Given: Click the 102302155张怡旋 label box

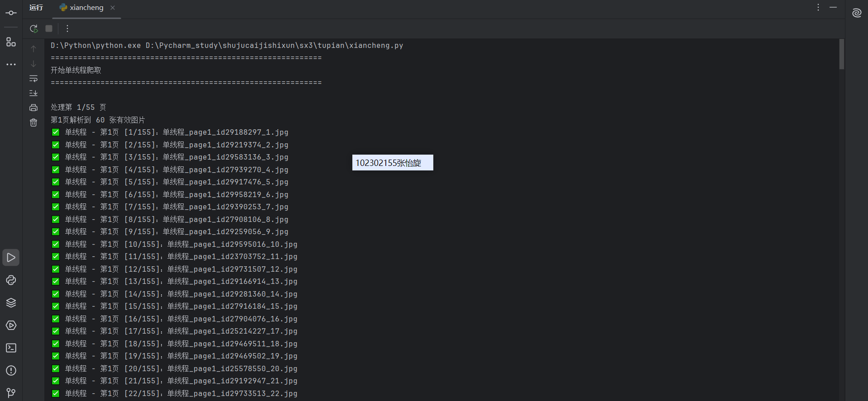Looking at the screenshot, I should tap(393, 163).
